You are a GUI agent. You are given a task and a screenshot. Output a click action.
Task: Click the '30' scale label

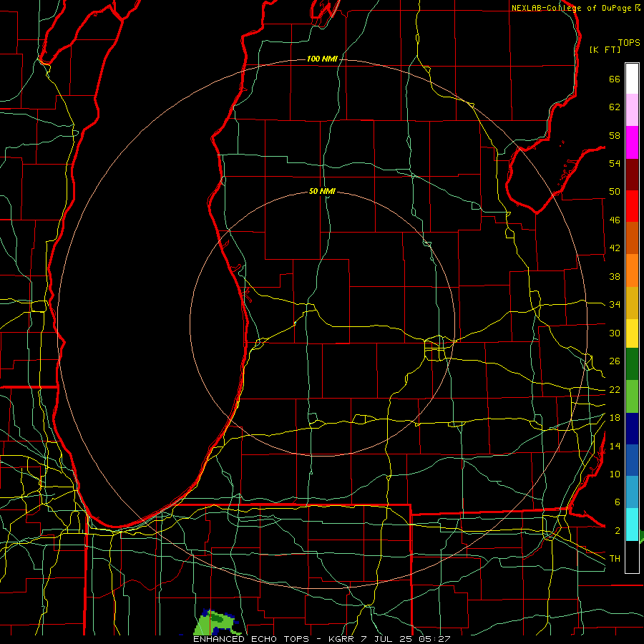point(615,333)
